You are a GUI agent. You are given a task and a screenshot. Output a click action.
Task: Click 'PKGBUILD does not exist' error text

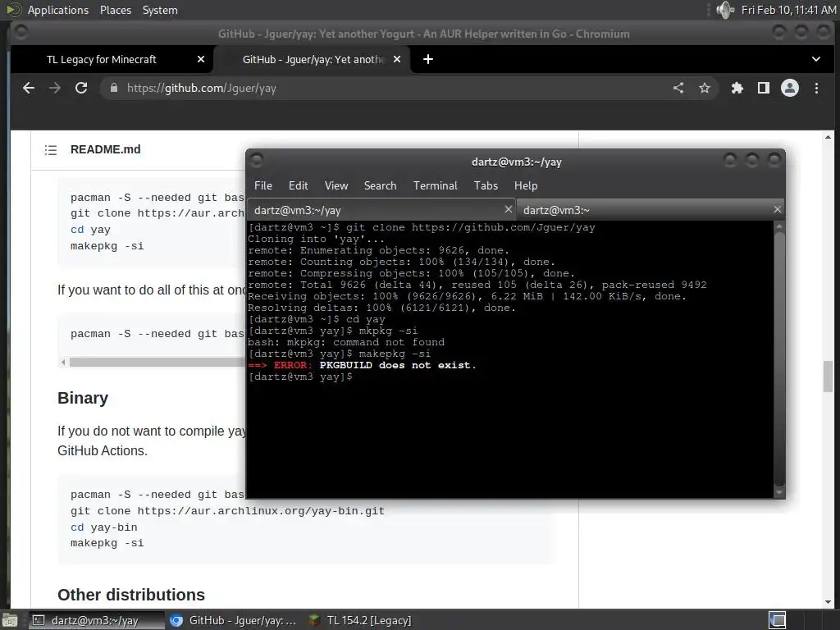(398, 365)
